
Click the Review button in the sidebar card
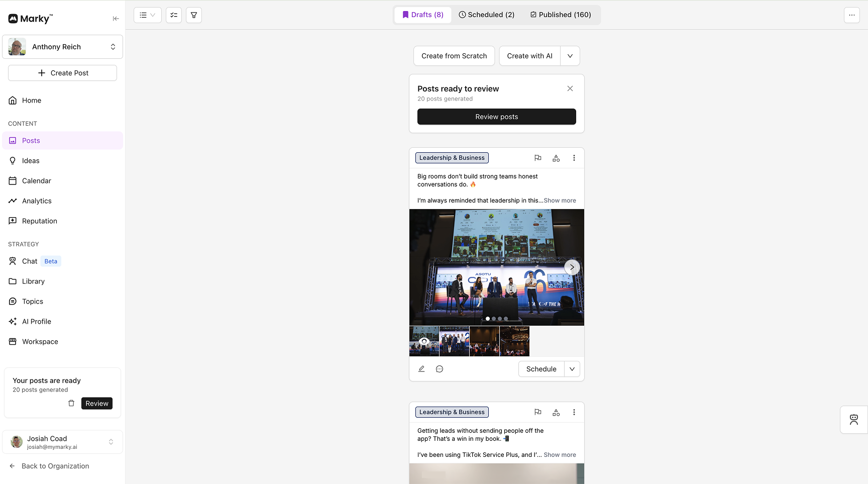pos(97,403)
